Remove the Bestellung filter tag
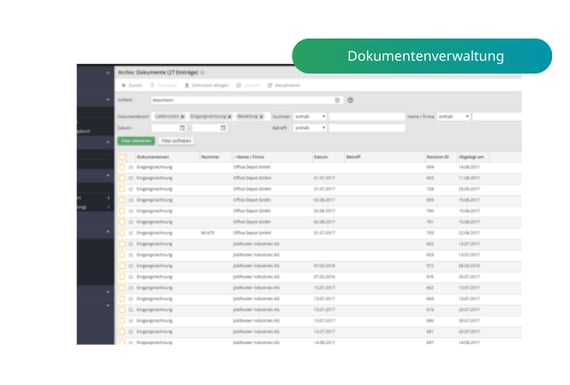Viewport: 570px width, 385px height. (261, 117)
